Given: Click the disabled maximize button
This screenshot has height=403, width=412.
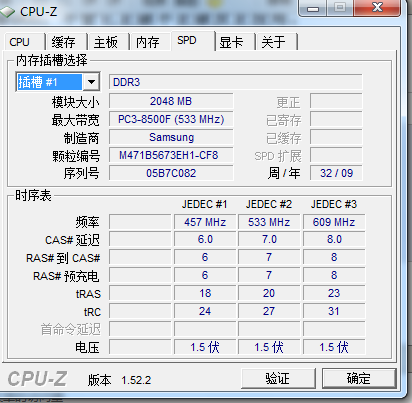Looking at the screenshot, I should [x=340, y=8].
